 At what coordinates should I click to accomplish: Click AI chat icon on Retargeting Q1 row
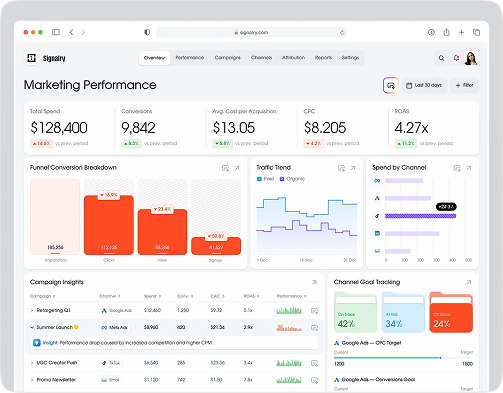pos(314,311)
